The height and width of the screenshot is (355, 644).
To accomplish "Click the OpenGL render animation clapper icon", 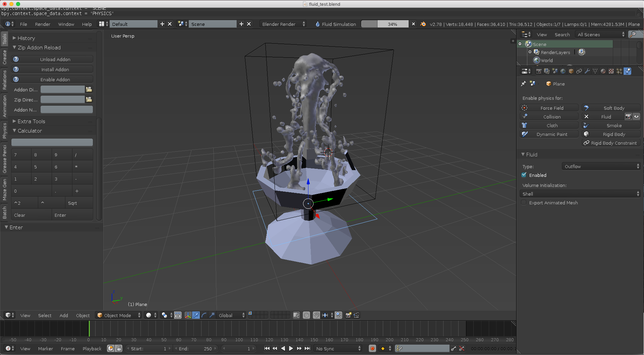I will click(x=356, y=315).
